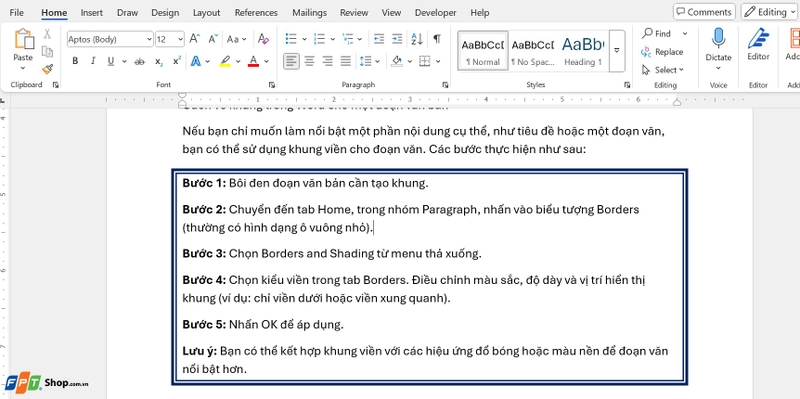
Task: Apply the No Spacing style
Action: (533, 51)
